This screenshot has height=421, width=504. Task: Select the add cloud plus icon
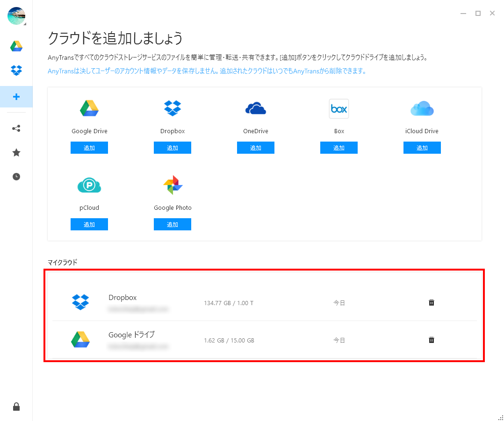(x=16, y=97)
